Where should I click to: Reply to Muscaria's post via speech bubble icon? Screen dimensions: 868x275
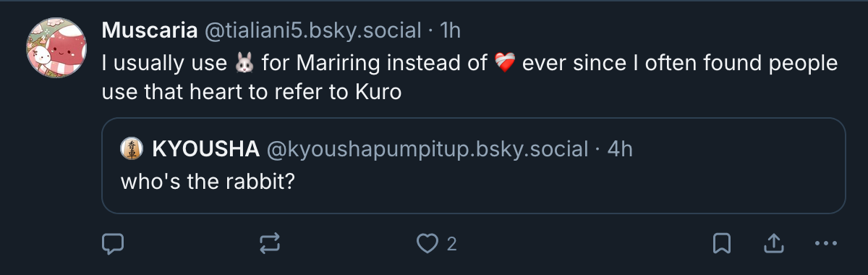[x=112, y=244]
